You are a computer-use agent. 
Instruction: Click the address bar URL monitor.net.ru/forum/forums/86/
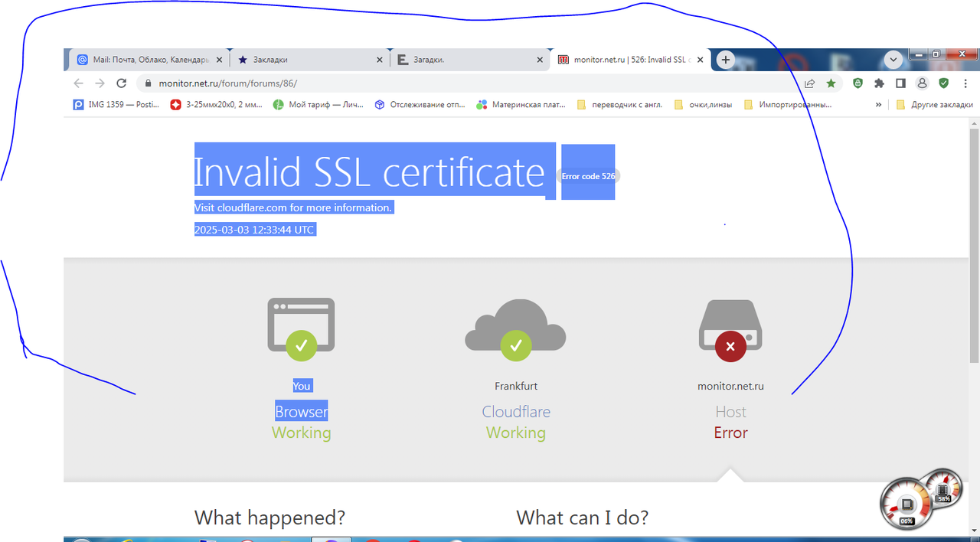coord(228,83)
